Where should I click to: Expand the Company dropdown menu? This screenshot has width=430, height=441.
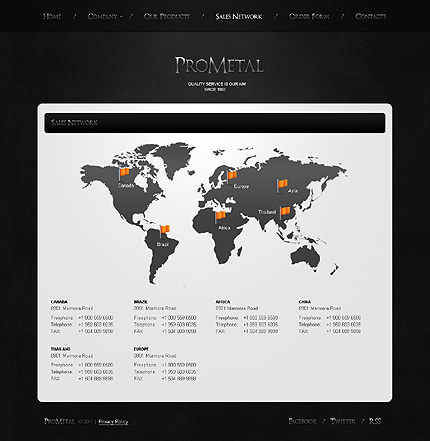pos(105,16)
